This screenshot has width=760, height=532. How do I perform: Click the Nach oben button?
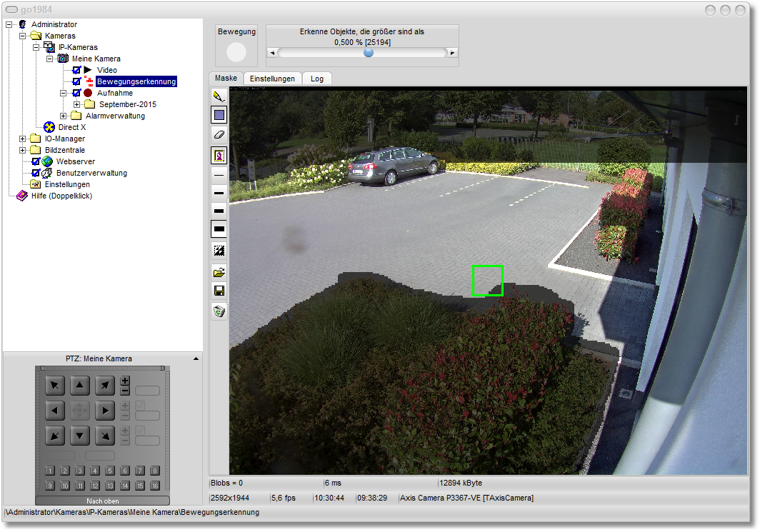[102, 501]
